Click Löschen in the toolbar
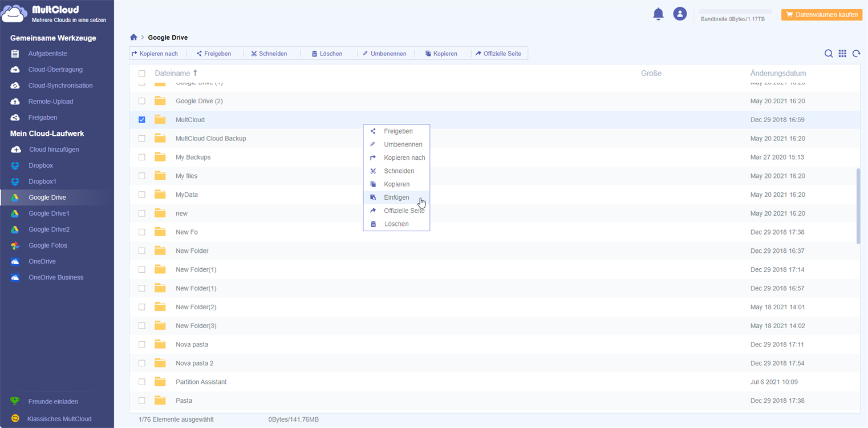This screenshot has width=868, height=428. click(x=327, y=54)
